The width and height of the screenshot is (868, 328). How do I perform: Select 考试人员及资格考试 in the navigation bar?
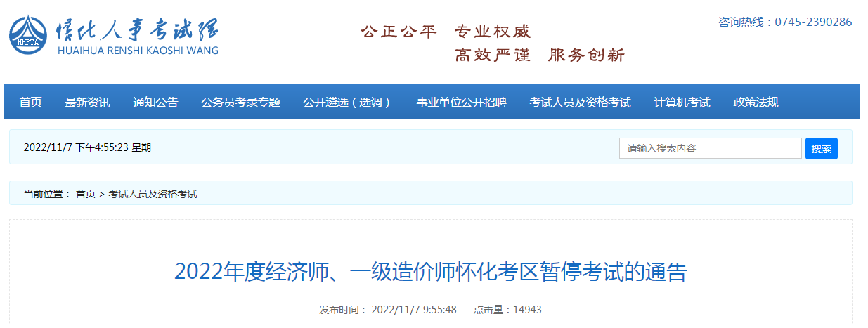pos(580,103)
